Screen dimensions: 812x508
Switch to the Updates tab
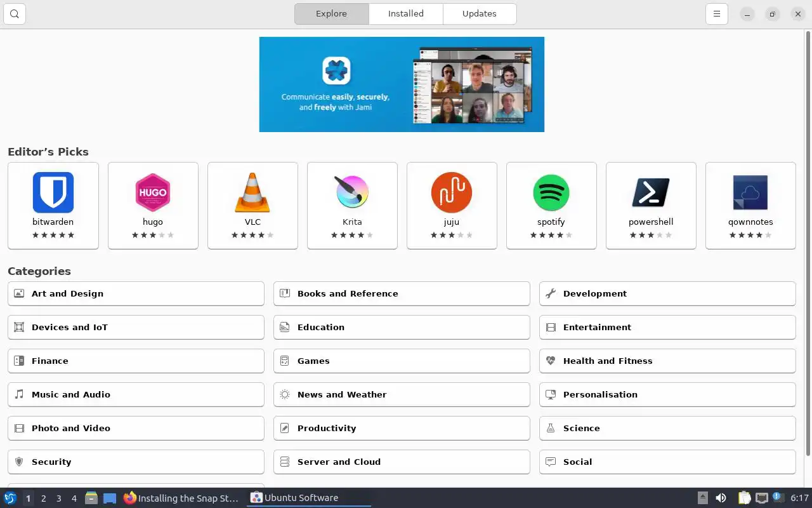pyautogui.click(x=480, y=14)
